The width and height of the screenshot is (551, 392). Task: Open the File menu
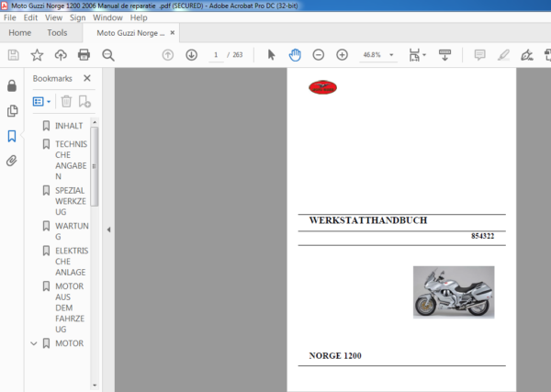(10, 17)
